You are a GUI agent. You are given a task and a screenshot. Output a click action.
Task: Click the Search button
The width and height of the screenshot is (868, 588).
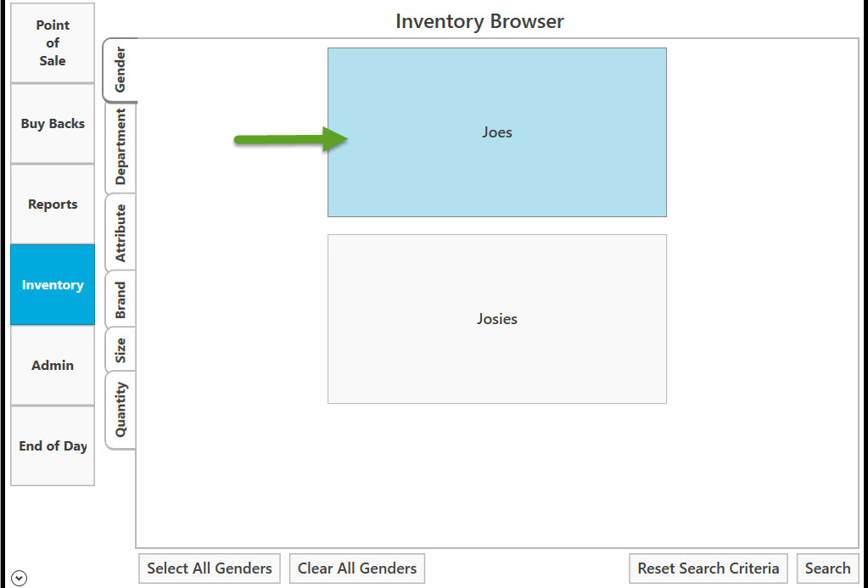(827, 568)
